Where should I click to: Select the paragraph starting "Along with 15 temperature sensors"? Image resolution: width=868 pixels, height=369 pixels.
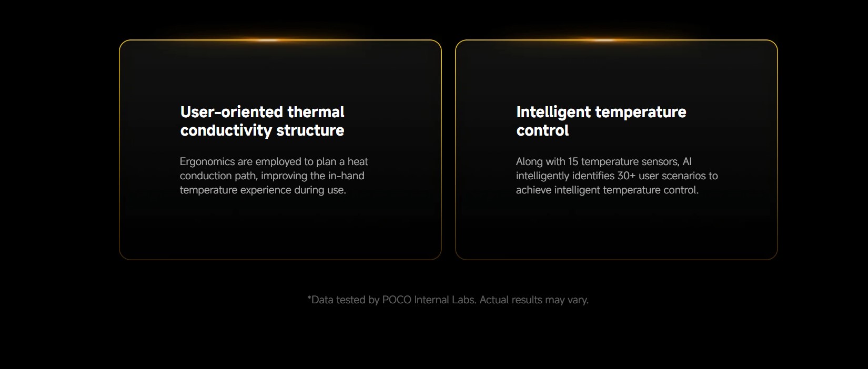coord(617,176)
